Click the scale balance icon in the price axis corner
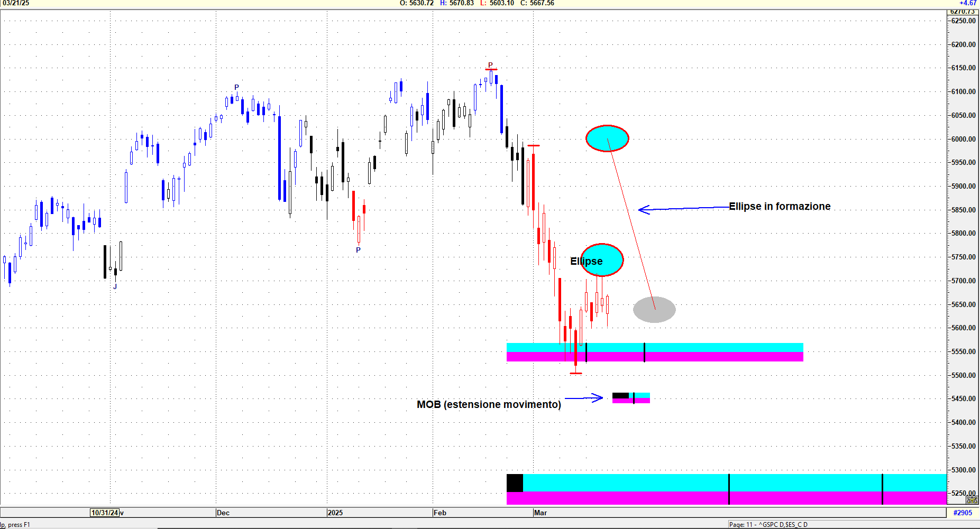 [x=972, y=499]
